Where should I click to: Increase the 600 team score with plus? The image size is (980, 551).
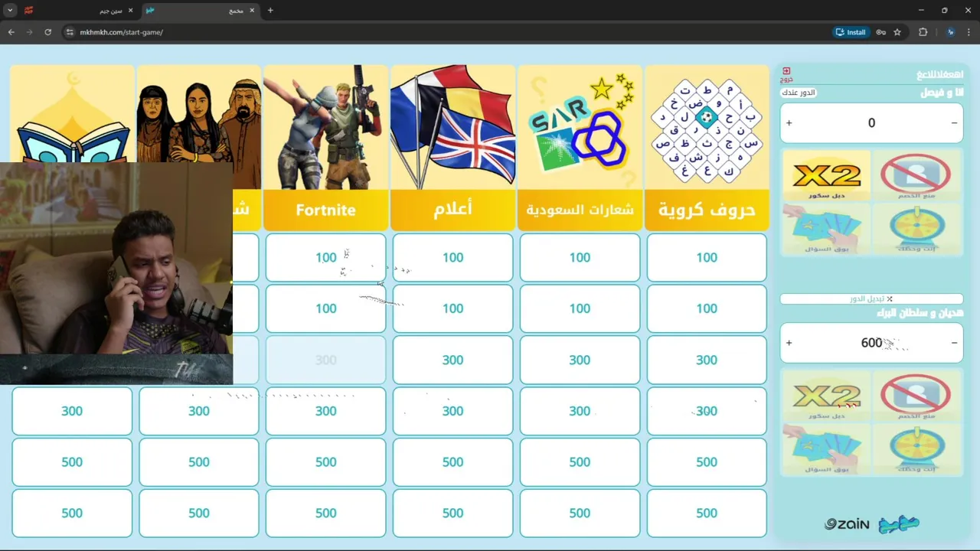coord(789,343)
